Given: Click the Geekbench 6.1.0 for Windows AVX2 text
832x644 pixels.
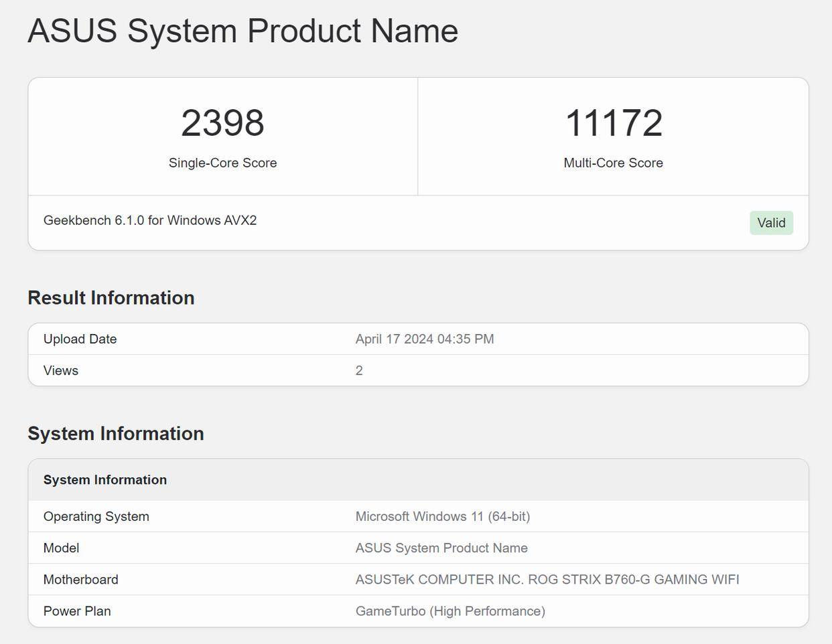Looking at the screenshot, I should pos(150,220).
